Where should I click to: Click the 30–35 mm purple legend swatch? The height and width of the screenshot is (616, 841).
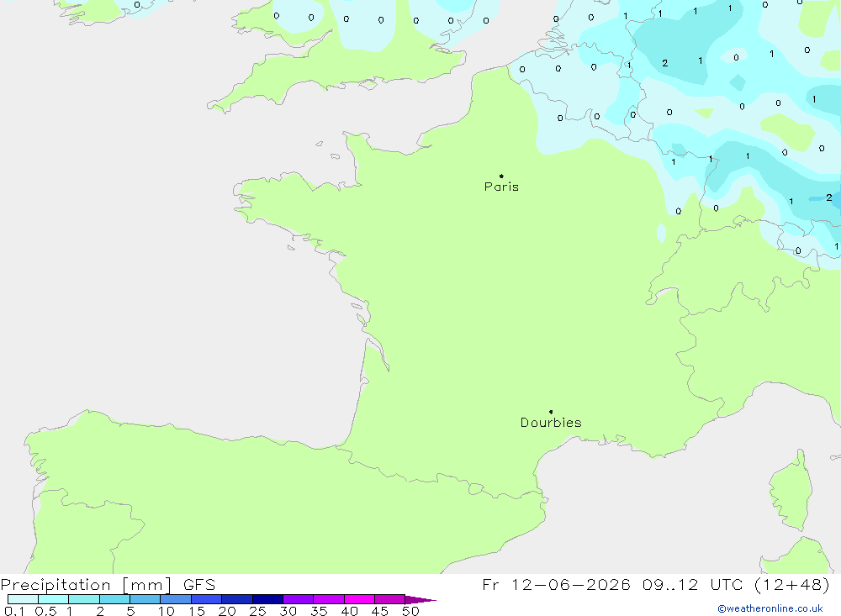coord(299,599)
